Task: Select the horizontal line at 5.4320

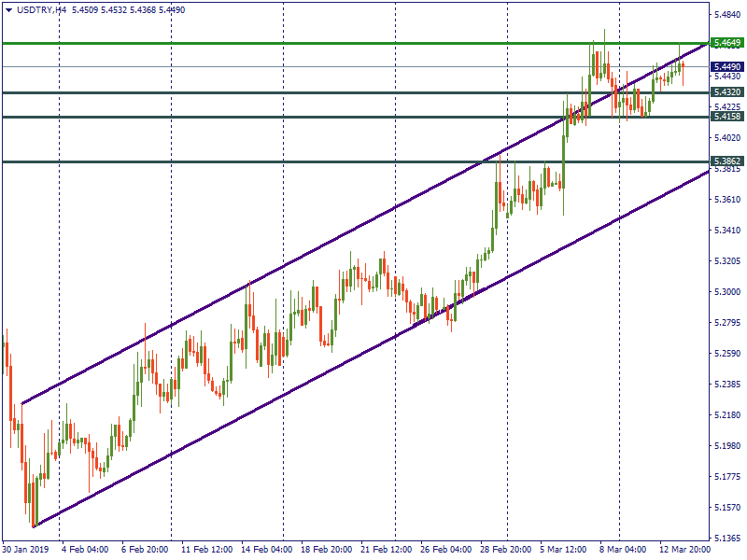Action: click(280, 92)
